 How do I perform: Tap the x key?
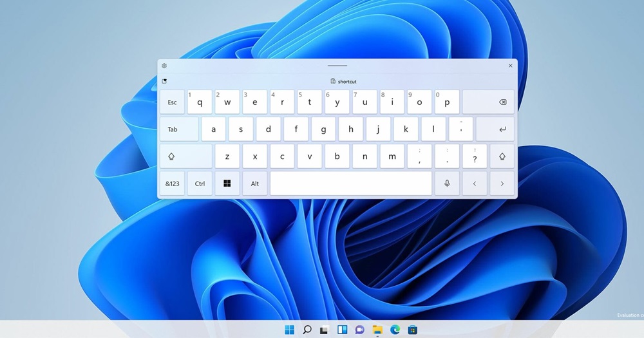(x=254, y=156)
